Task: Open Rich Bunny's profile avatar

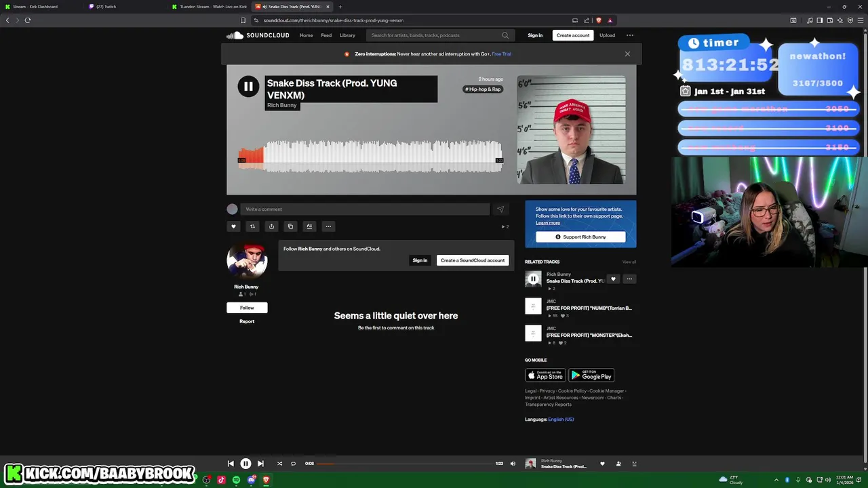Action: [247, 261]
